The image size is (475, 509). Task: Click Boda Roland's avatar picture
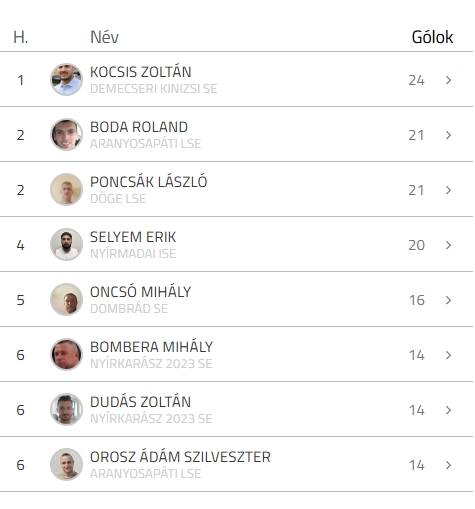(x=66, y=134)
